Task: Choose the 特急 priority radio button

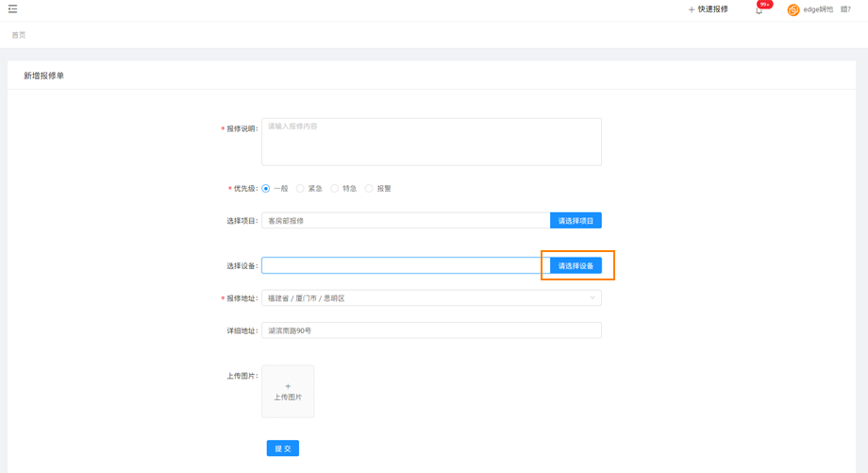Action: coord(335,189)
